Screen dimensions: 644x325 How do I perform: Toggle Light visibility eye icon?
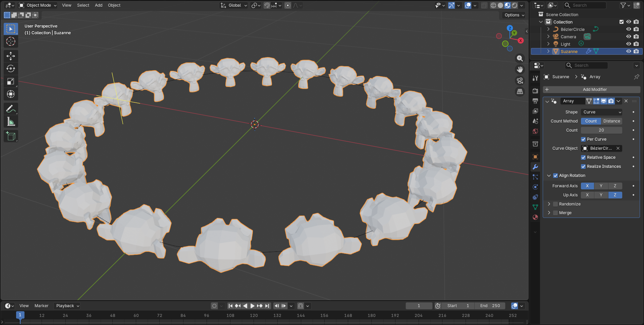pos(629,44)
